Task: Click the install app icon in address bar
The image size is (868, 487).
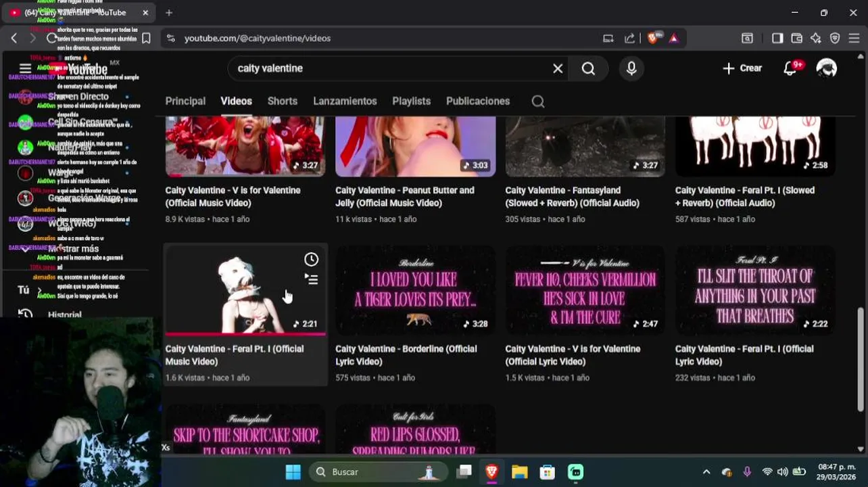Action: [x=608, y=39]
